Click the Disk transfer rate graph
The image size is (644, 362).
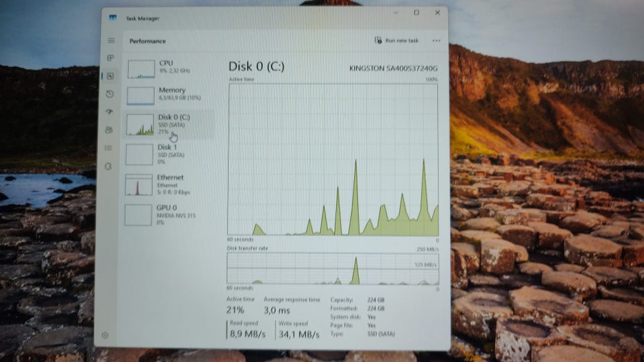(x=333, y=268)
